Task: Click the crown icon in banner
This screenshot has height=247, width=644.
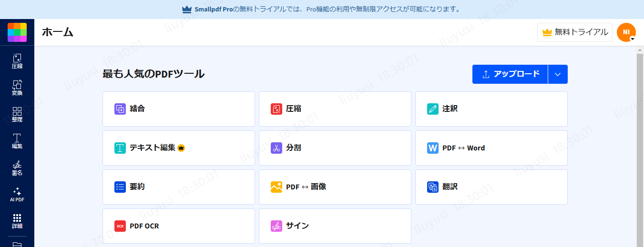Action: coord(187,9)
